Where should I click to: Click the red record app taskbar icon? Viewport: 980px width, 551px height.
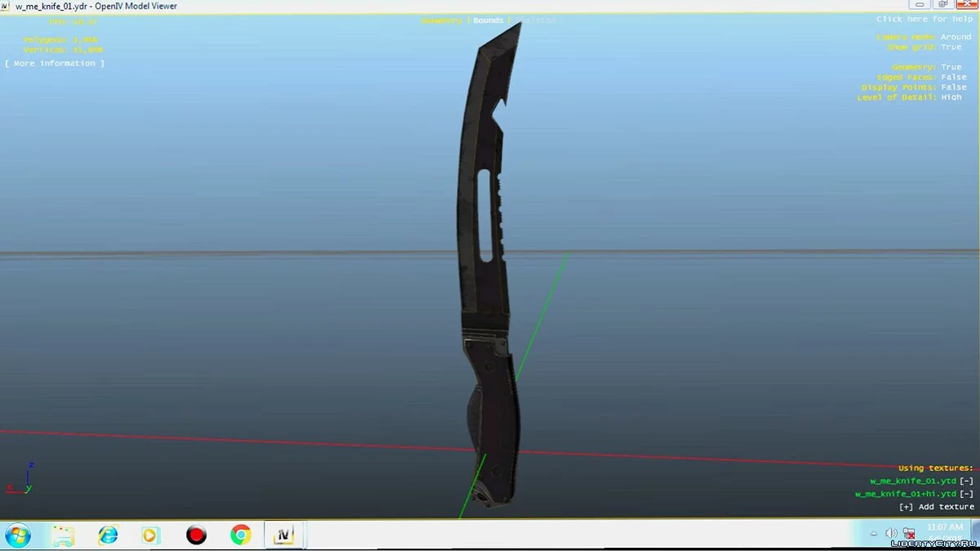tap(196, 535)
